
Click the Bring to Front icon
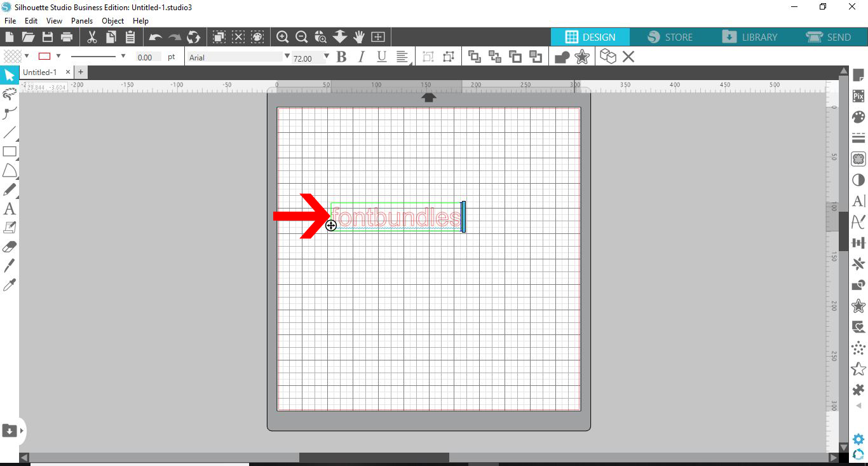(475, 57)
